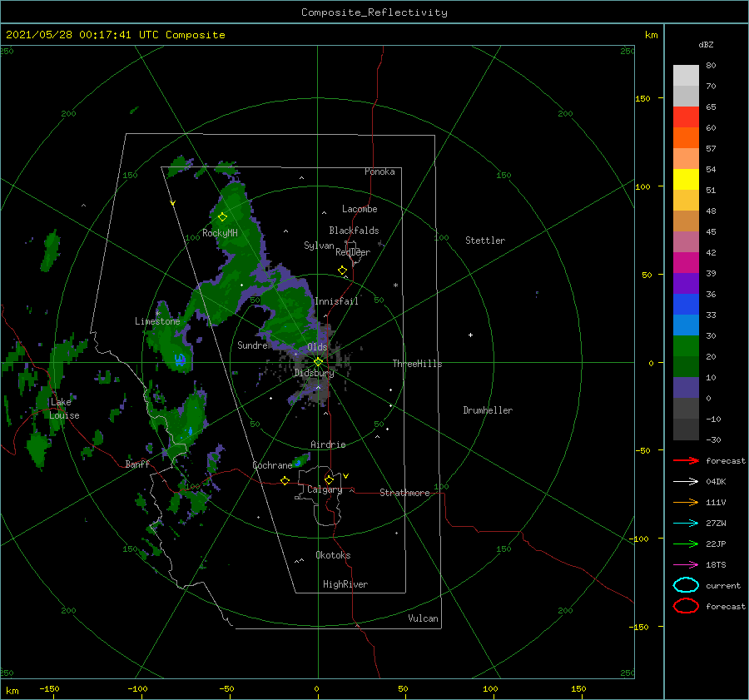Click the asterisk marker east of Innisfail

click(x=395, y=285)
